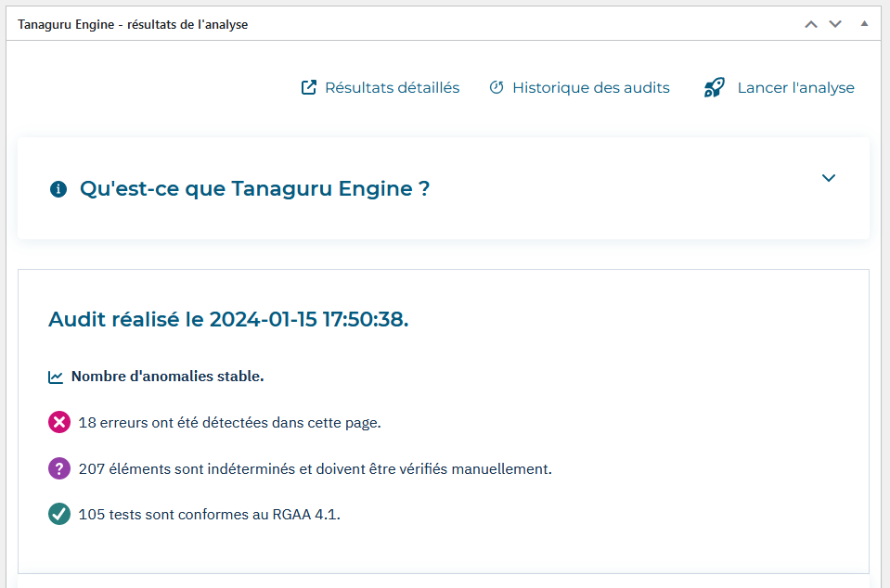This screenshot has height=588, width=890.
Task: Click the 207 éléments indéterminés text
Action: pyautogui.click(x=315, y=469)
